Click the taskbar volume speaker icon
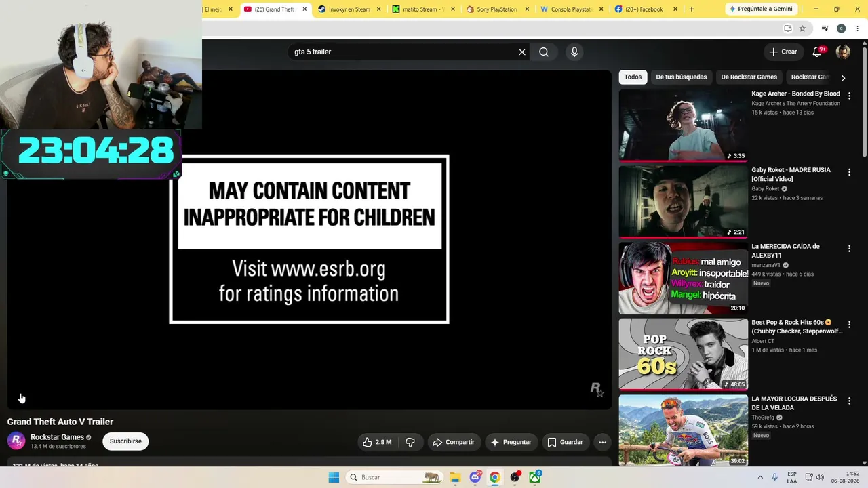 820,477
